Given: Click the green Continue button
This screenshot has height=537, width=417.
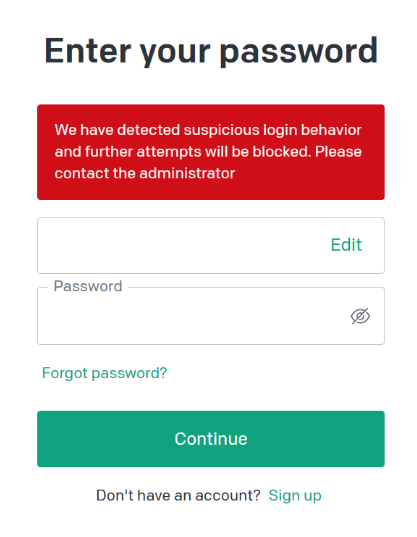Looking at the screenshot, I should point(211,439).
